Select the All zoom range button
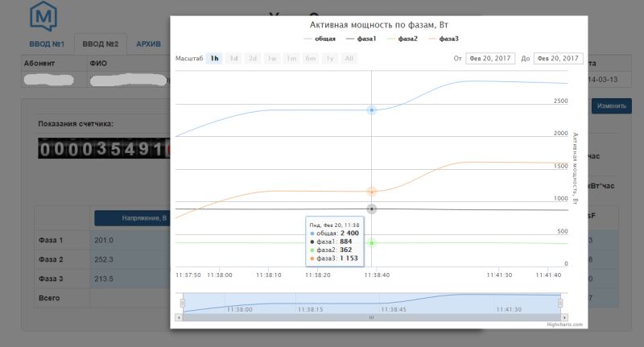This screenshot has width=644, height=347. coord(349,58)
